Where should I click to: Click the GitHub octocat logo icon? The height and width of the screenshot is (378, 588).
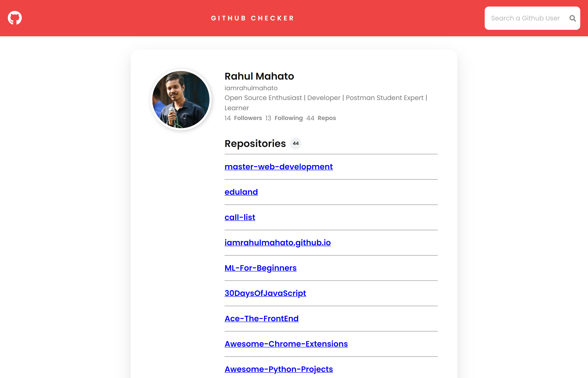tap(15, 18)
